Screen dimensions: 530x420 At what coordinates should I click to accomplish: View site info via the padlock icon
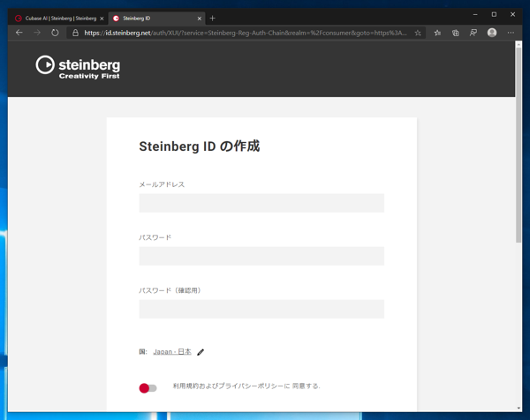point(75,33)
